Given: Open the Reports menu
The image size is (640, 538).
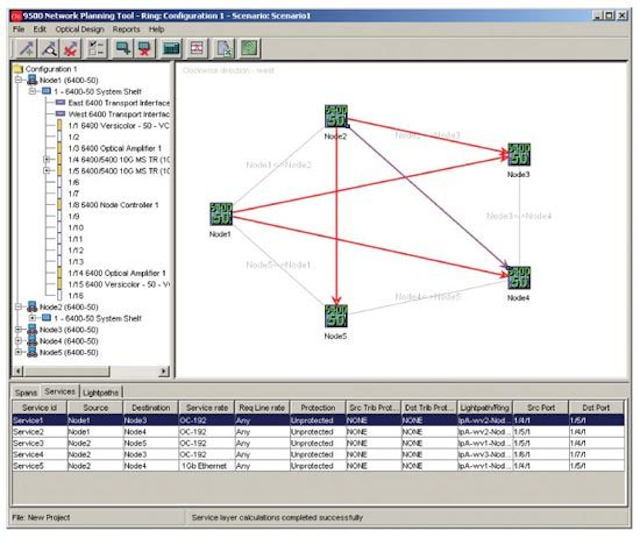Looking at the screenshot, I should tap(126, 29).
